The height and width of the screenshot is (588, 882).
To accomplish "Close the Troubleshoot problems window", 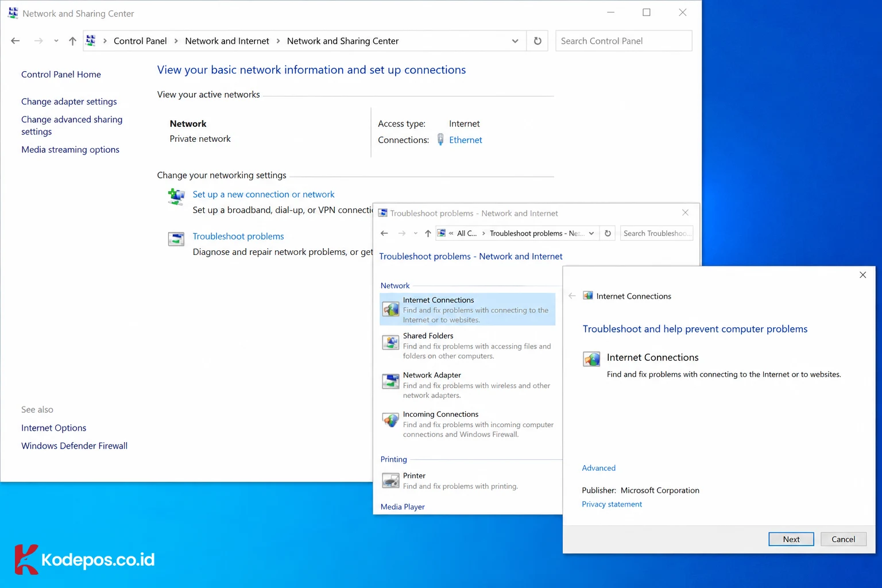I will tap(685, 212).
